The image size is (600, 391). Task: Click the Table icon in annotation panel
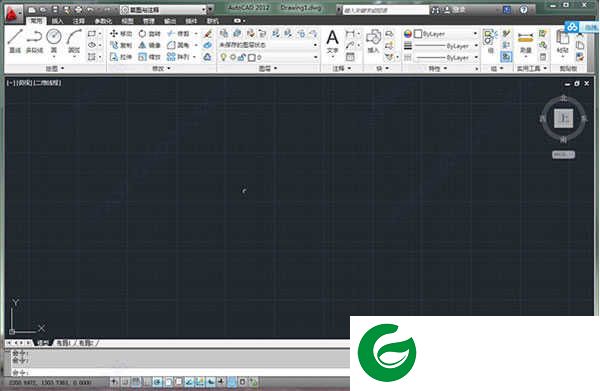[350, 57]
